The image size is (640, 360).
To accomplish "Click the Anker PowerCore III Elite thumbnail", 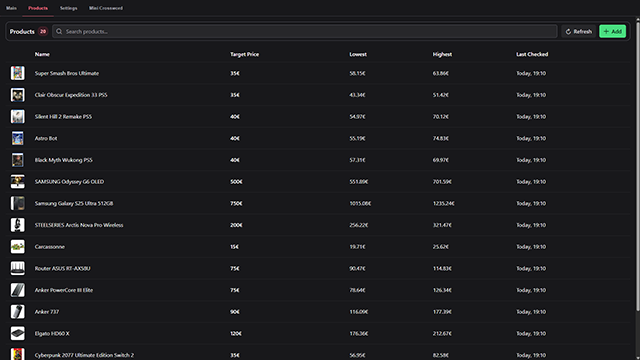I will tap(18, 290).
